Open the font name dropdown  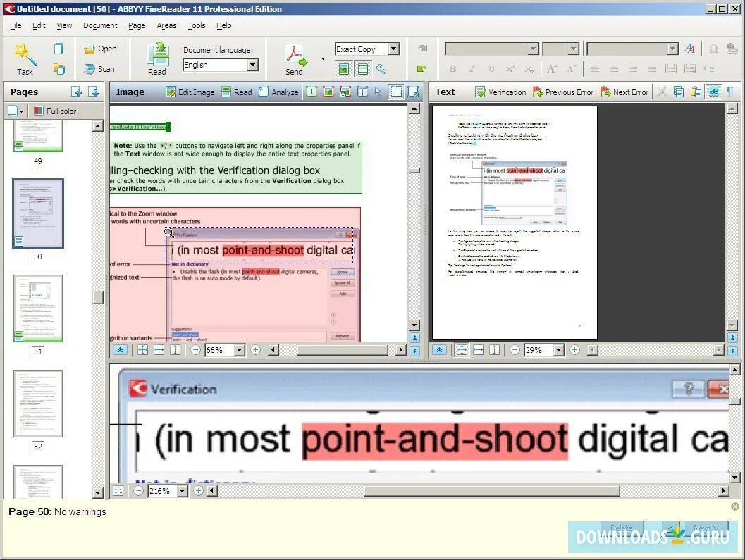(533, 49)
